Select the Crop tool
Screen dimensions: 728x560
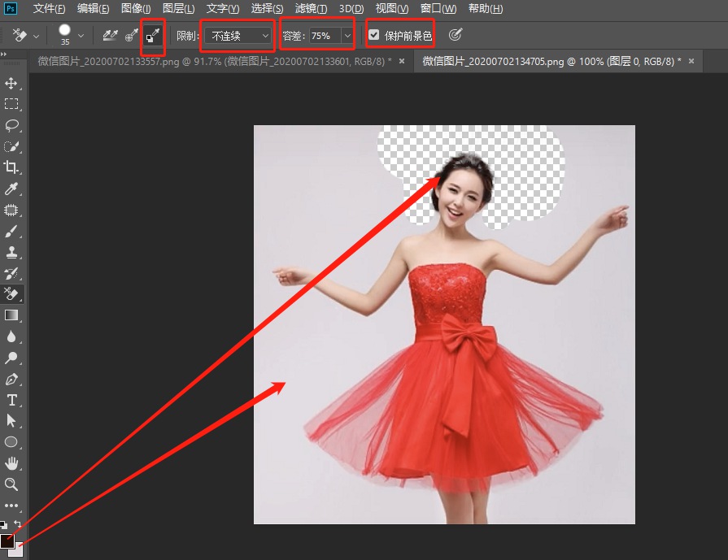(11, 167)
